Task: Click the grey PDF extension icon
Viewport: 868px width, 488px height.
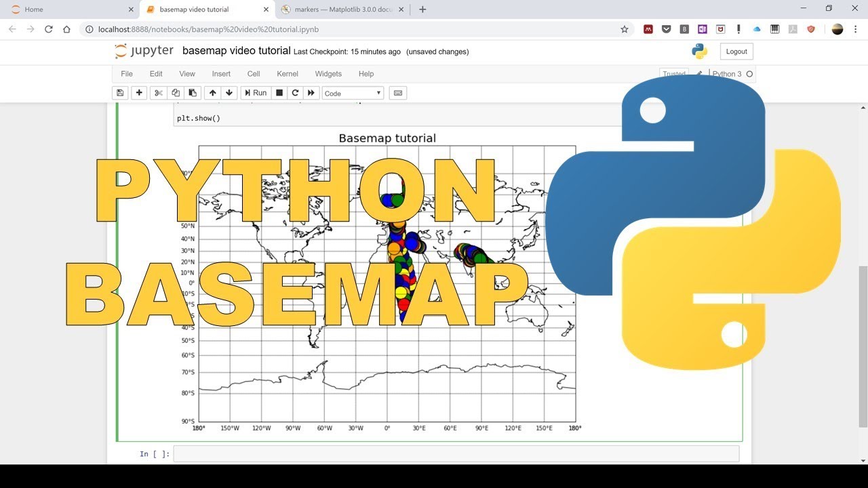Action: 793,29
